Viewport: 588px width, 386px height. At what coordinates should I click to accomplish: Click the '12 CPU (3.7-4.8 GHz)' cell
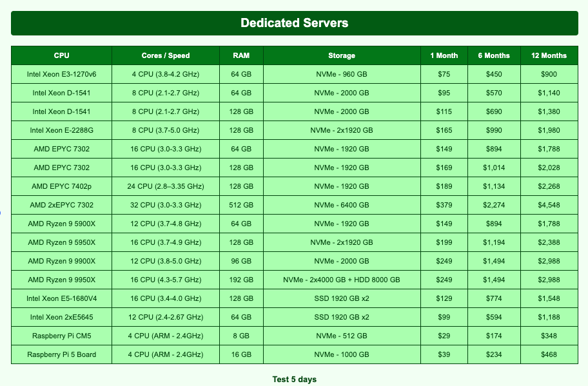pos(165,224)
